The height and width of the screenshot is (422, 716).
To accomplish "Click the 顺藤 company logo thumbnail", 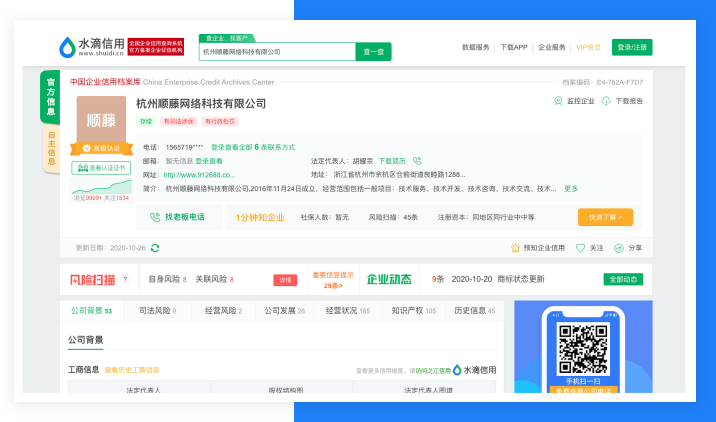I will (x=101, y=120).
